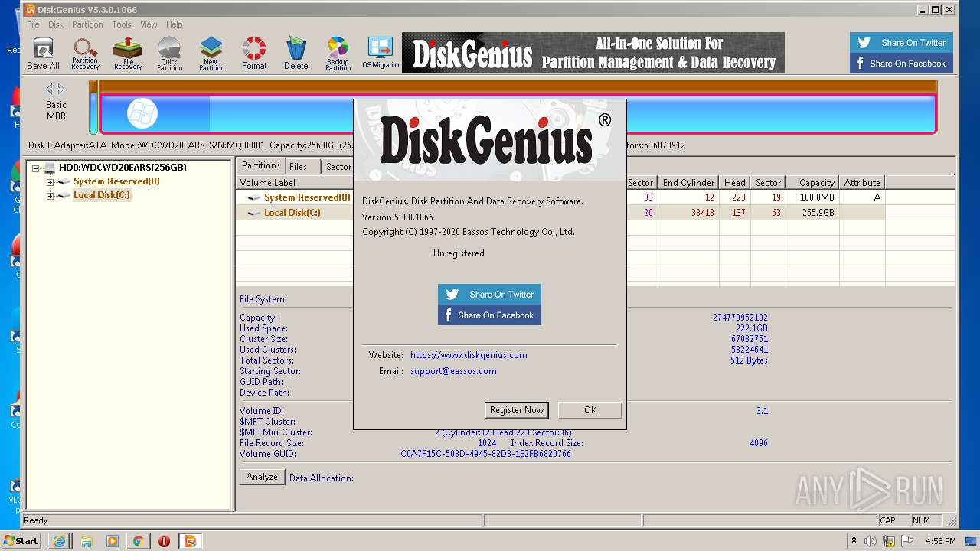This screenshot has height=551, width=980.
Task: Open the Backup Partition tool
Action: tap(338, 53)
